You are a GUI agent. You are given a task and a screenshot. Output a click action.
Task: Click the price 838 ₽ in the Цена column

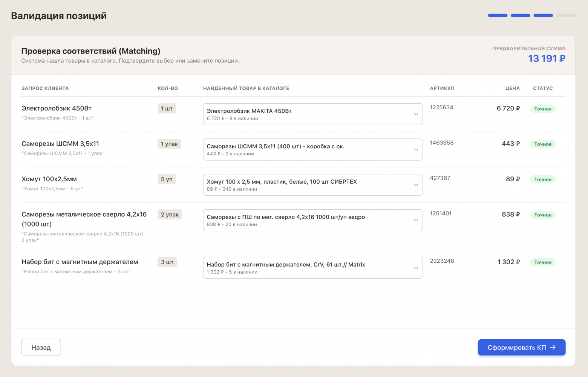[511, 215]
